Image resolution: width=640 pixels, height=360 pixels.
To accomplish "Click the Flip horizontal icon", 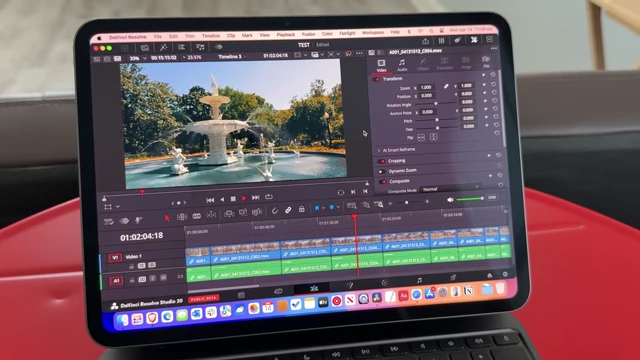I will pyautogui.click(x=421, y=138).
